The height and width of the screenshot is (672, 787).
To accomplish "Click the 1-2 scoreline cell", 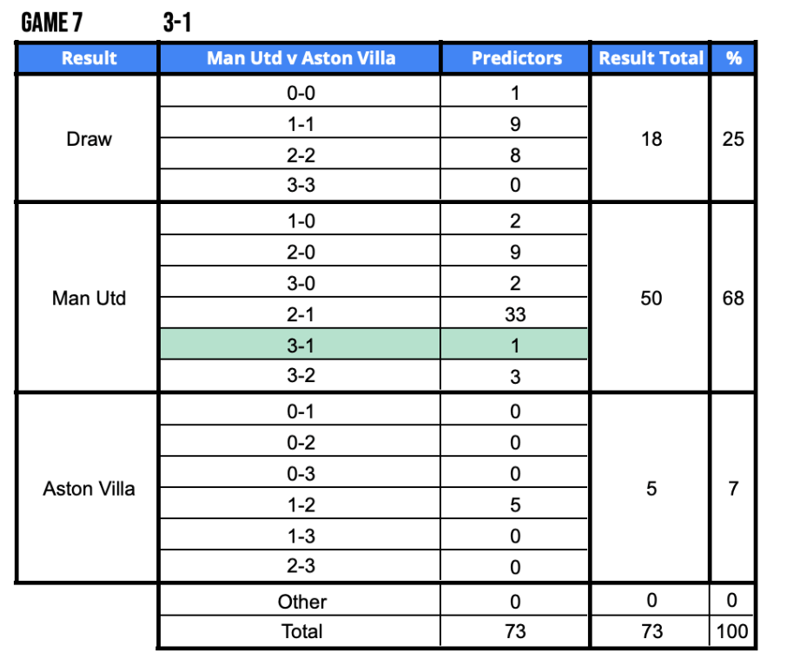I will tap(301, 505).
